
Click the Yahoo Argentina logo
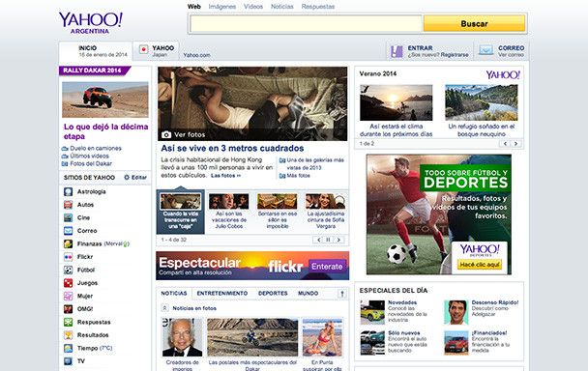(90, 23)
